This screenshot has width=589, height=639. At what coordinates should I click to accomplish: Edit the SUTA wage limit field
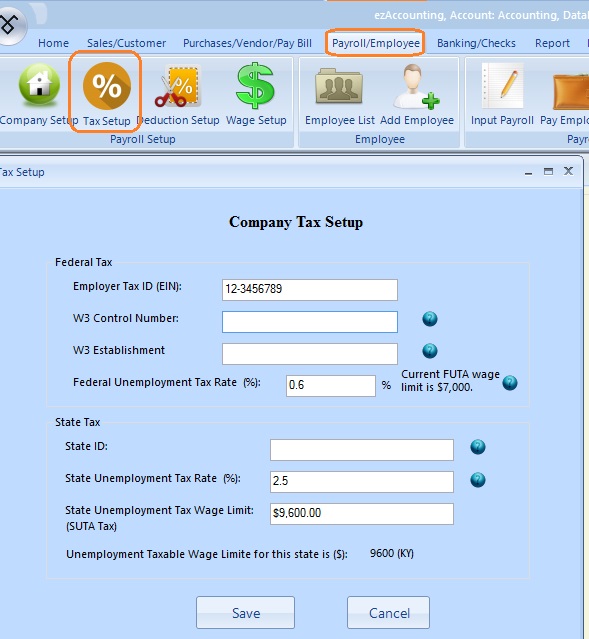(362, 514)
